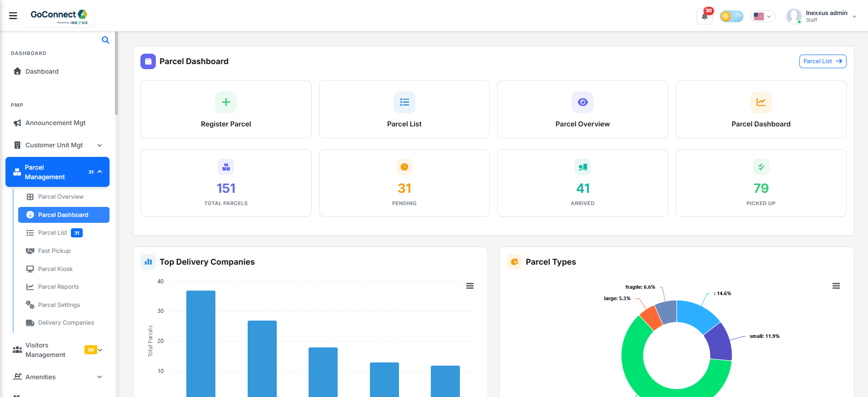The height and width of the screenshot is (397, 868).
Task: Click the Register Parcel plus icon
Action: click(x=226, y=102)
